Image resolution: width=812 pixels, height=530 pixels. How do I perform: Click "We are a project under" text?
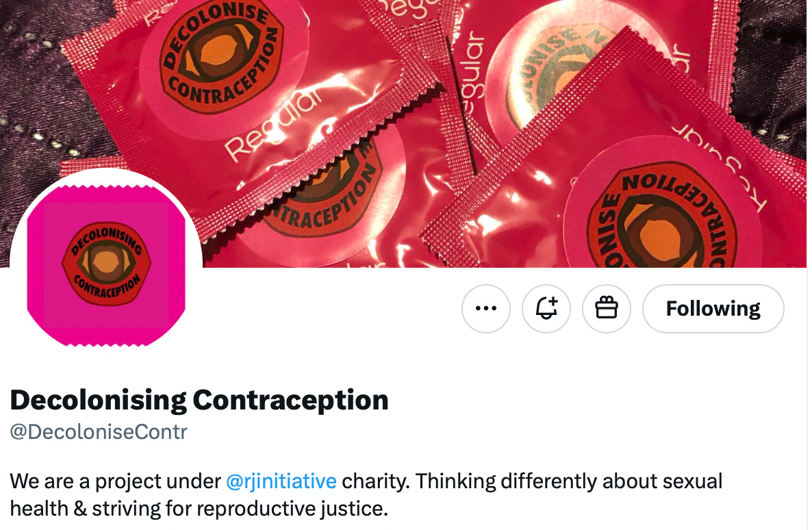point(115,481)
